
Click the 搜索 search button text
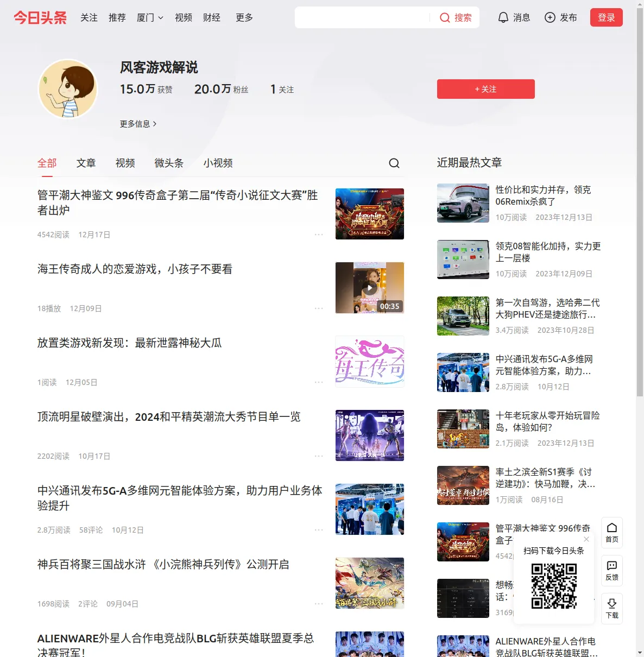[x=463, y=17]
